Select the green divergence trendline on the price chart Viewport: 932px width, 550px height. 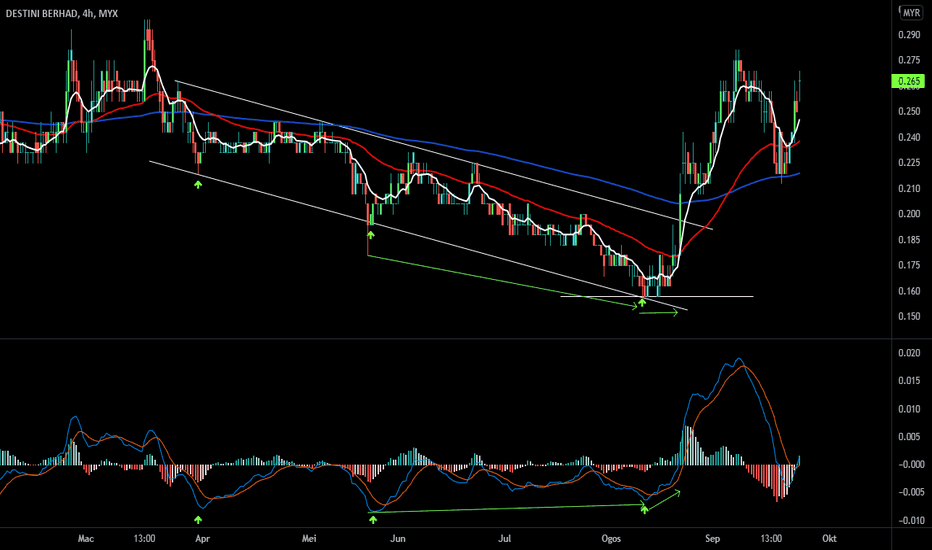502,281
